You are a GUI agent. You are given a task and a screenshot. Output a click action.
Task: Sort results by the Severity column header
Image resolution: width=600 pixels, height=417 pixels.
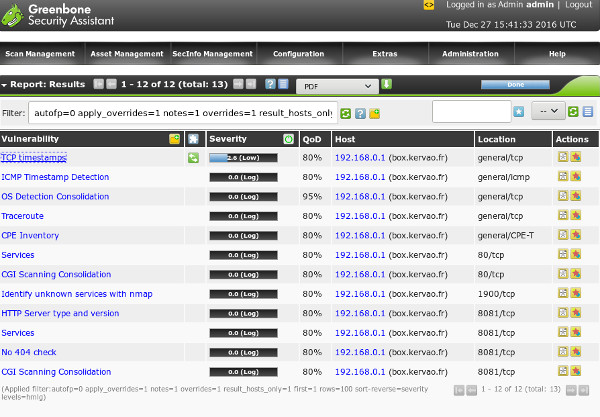coord(228,139)
